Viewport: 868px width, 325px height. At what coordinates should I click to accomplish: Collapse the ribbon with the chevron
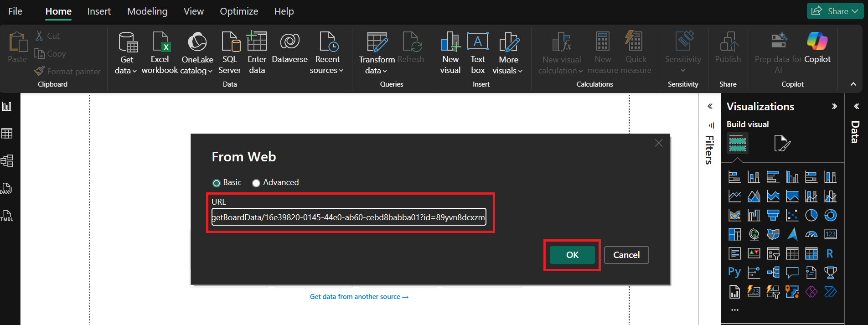853,84
